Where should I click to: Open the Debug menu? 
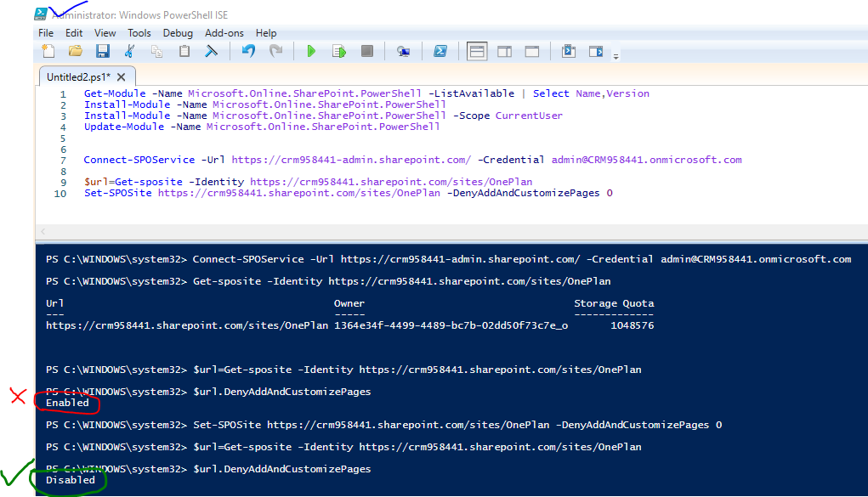click(178, 33)
